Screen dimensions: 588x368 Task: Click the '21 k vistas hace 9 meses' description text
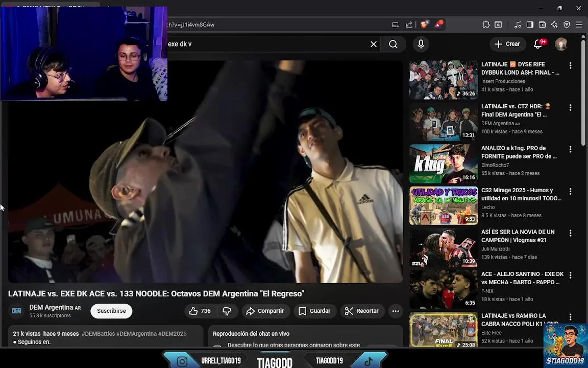point(46,333)
